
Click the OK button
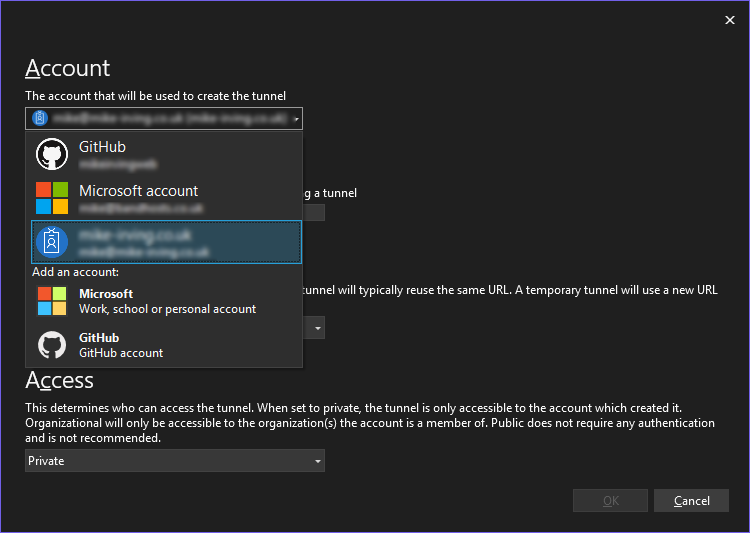pos(610,501)
